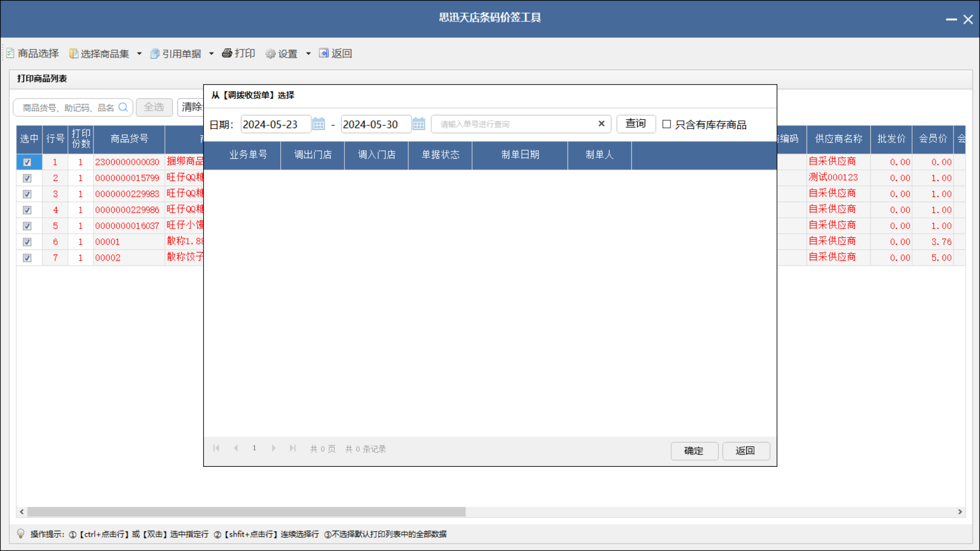Open 选择商品集 dropdown arrow
Viewport: 980px width, 551px height.
click(x=139, y=53)
